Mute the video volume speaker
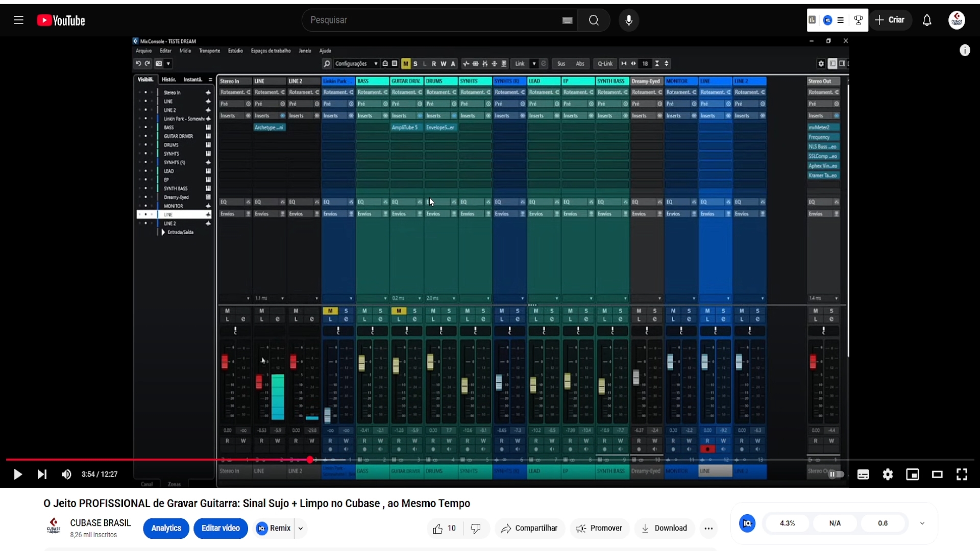This screenshot has width=980, height=551. 66,474
